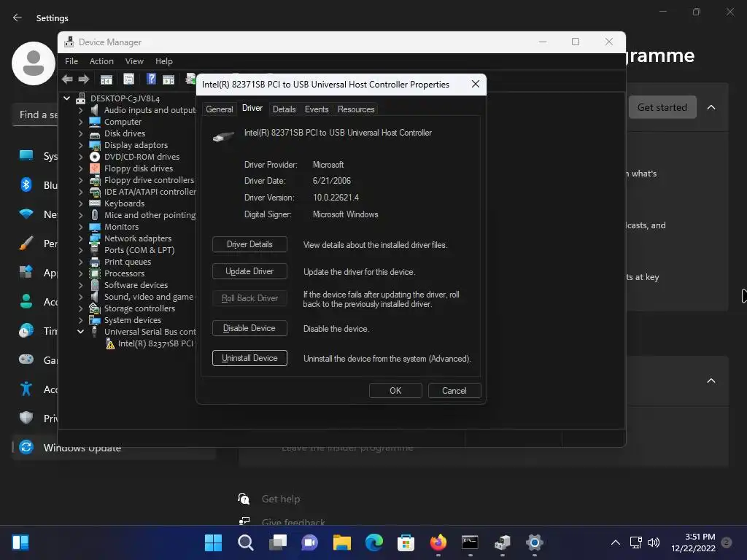Expand the Computer tree node
The width and height of the screenshot is (747, 560).
tap(80, 122)
